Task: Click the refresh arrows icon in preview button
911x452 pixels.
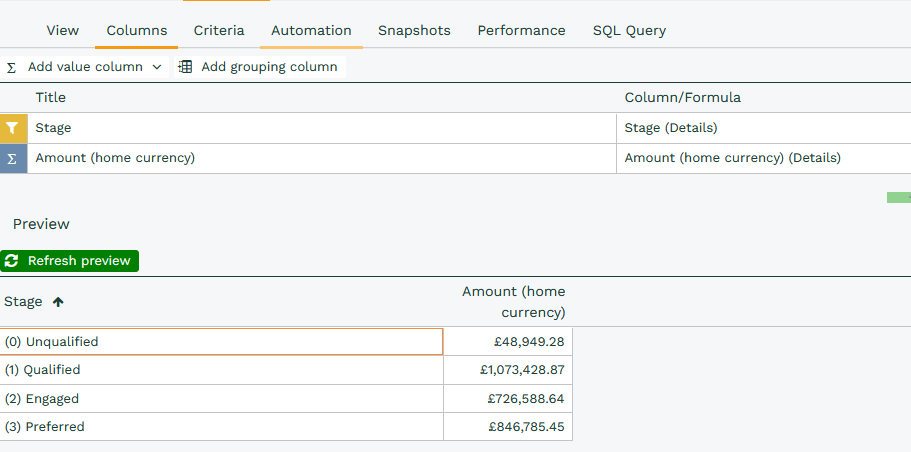Action: click(x=12, y=261)
